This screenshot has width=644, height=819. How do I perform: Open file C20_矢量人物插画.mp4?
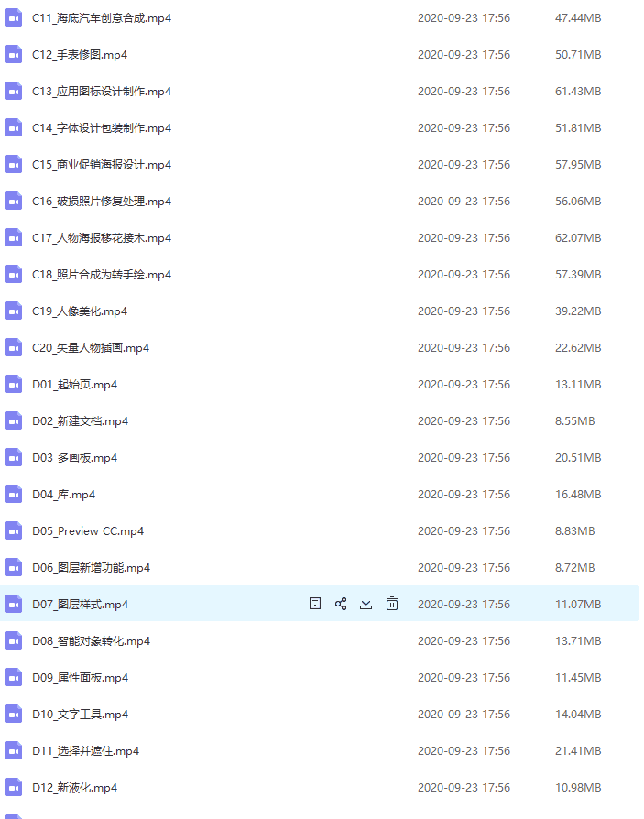pyautogui.click(x=91, y=348)
